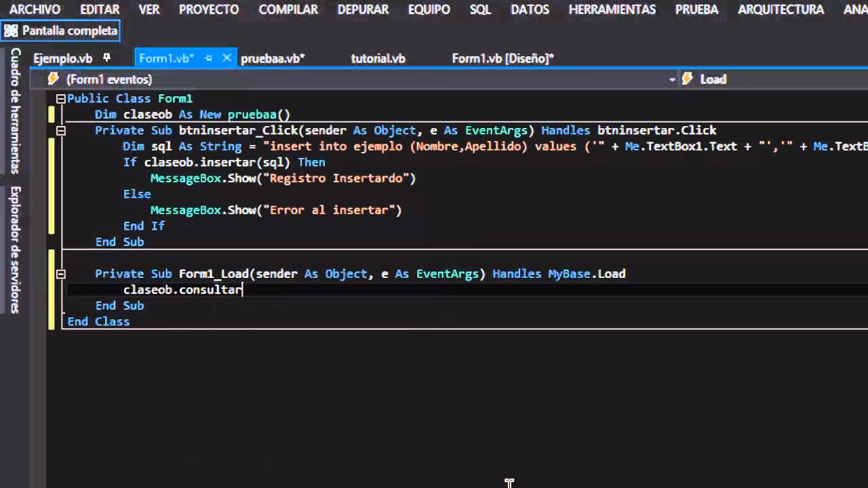Click the lightning icon beside Load
Viewport: 868px width, 488px height.
[688, 79]
